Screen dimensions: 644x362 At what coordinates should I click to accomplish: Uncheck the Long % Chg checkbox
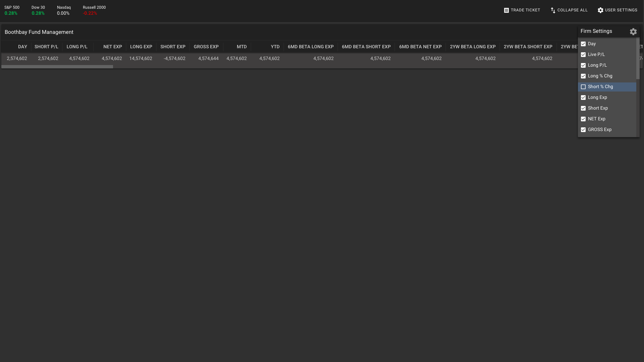583,76
